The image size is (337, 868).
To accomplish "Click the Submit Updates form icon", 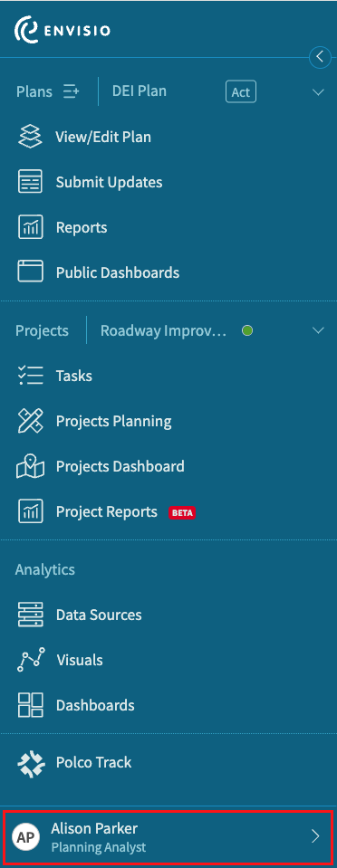I will [31, 182].
